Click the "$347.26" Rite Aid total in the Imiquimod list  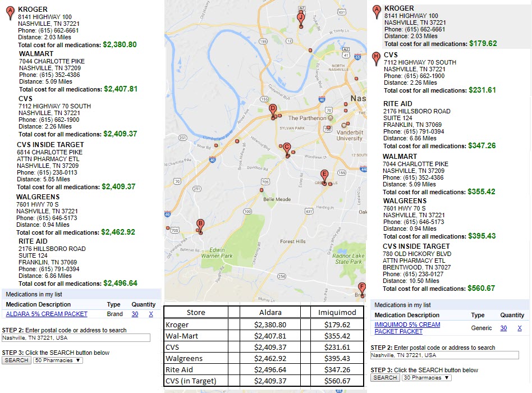pos(482,145)
